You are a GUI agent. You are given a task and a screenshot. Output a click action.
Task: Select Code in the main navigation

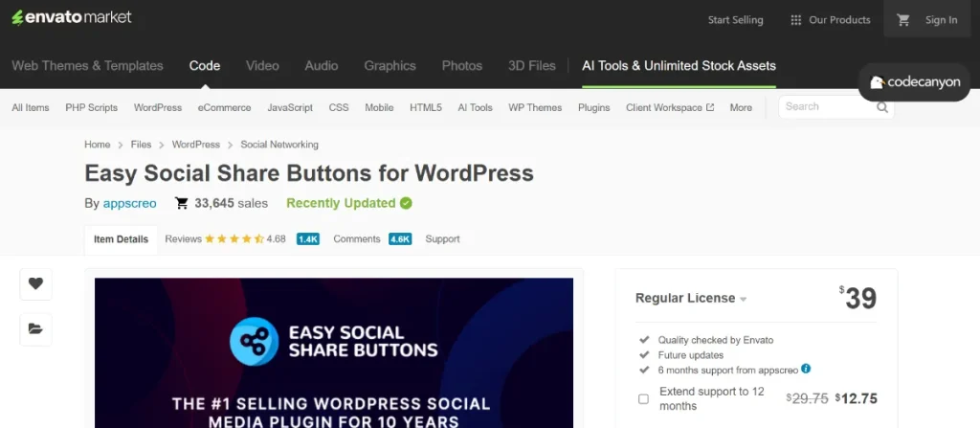(205, 66)
